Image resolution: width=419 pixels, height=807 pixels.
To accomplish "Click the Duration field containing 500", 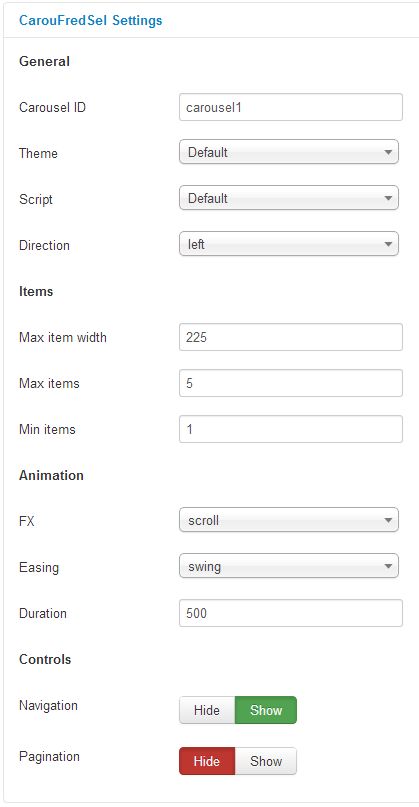I will pos(291,613).
